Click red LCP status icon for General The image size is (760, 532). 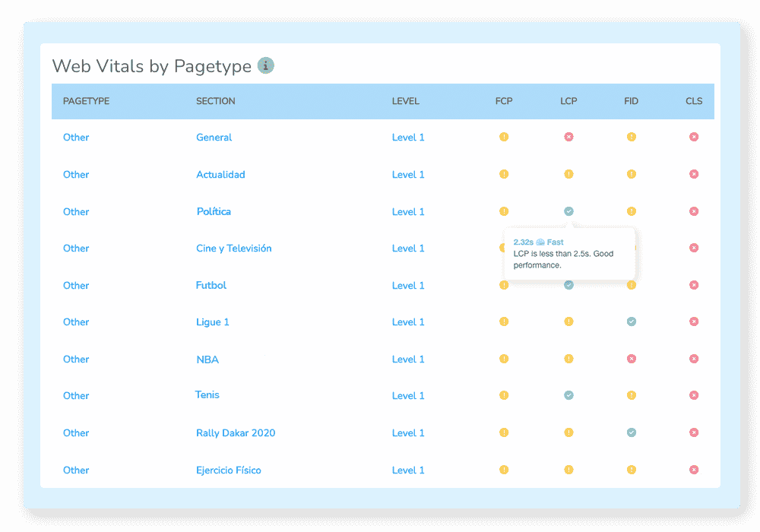568,137
